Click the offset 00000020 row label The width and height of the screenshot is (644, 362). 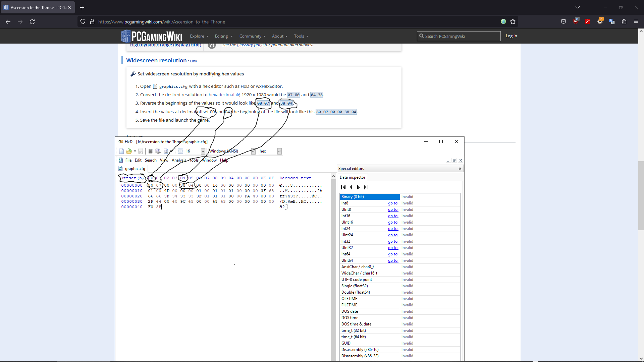(x=132, y=196)
